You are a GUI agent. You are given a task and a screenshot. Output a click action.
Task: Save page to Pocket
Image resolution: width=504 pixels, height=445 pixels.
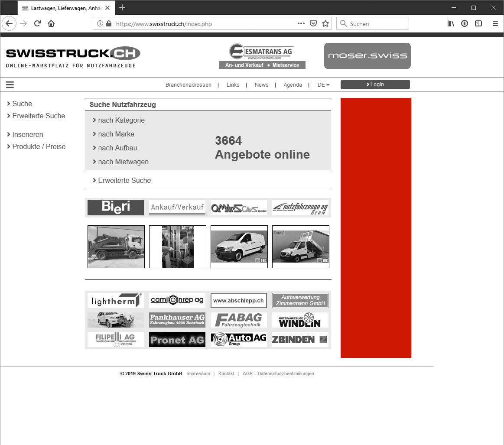313,23
